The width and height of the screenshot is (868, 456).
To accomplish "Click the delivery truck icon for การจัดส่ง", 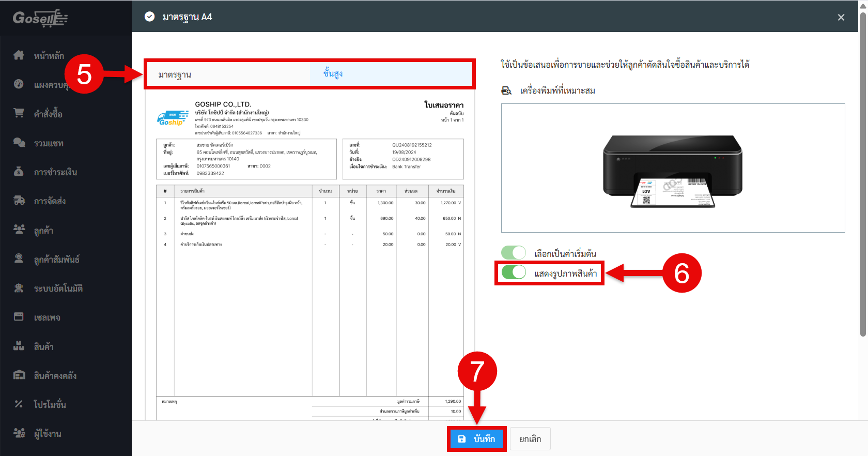I will (19, 200).
